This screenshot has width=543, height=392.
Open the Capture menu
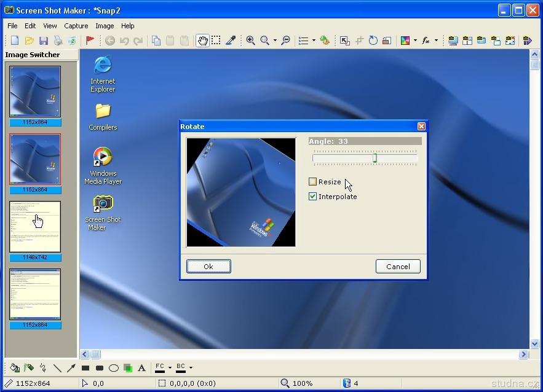76,26
